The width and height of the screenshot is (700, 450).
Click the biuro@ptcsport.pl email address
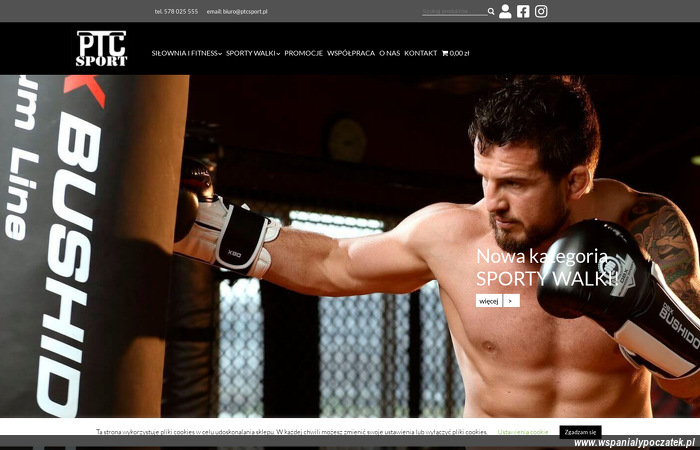tap(245, 12)
